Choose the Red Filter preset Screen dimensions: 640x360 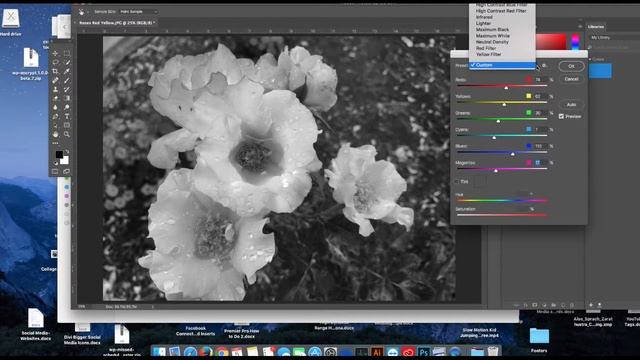click(x=501, y=48)
